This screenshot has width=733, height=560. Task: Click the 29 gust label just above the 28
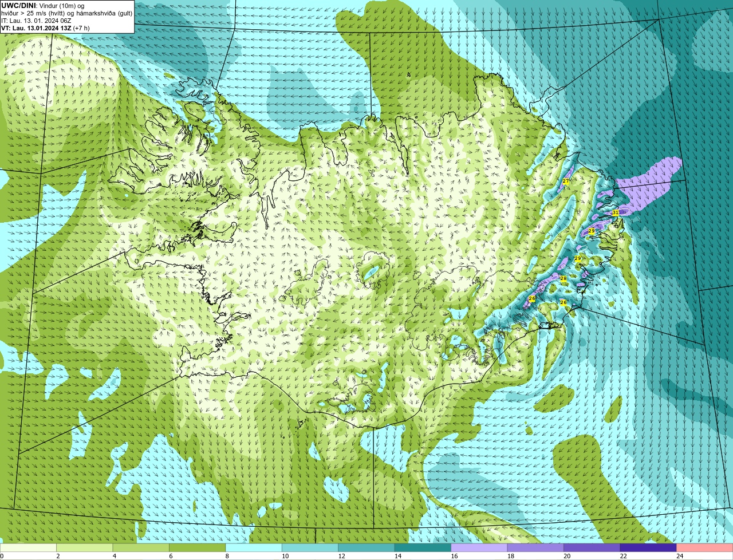[x=578, y=259]
